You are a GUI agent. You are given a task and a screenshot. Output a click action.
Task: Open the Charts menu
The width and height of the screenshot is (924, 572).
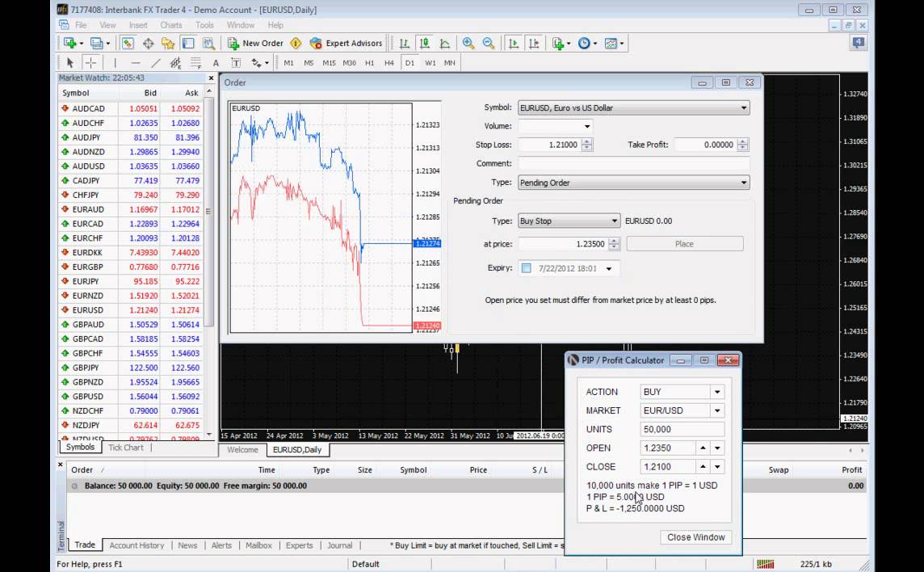pyautogui.click(x=171, y=25)
